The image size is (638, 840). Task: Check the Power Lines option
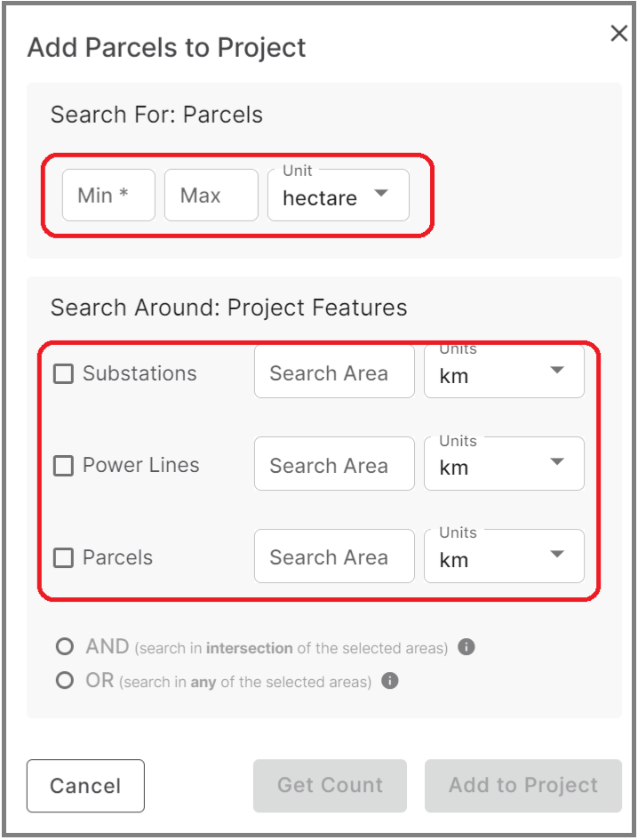(64, 465)
